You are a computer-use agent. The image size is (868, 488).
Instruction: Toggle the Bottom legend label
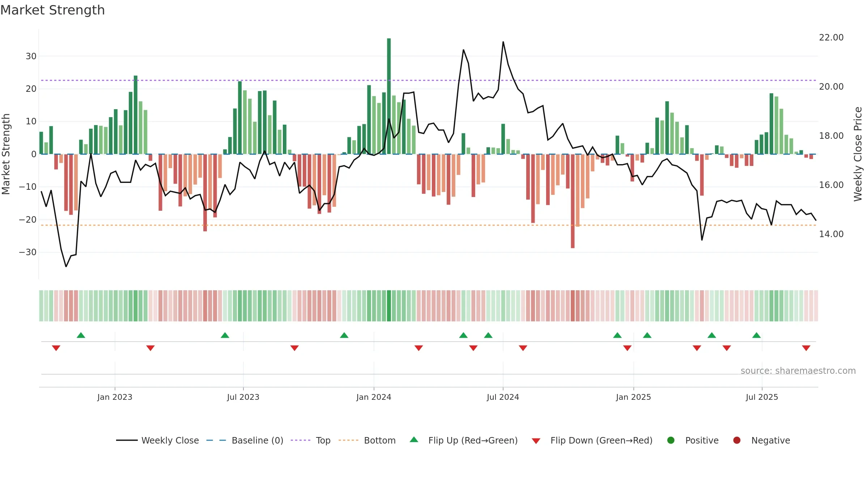[x=380, y=441]
